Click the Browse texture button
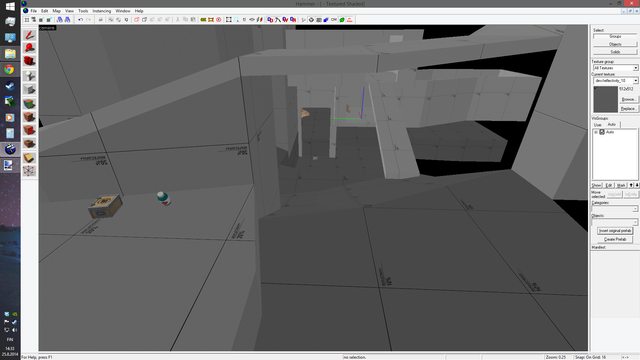640x360 pixels. 629,100
